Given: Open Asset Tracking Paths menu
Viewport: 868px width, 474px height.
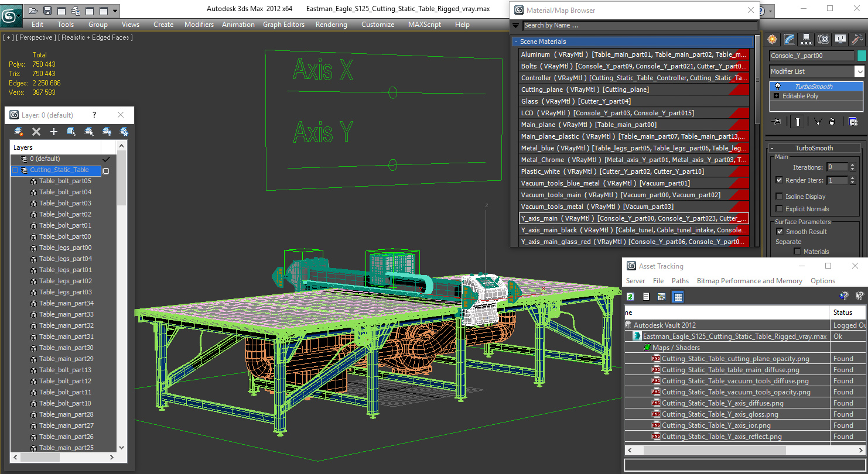Looking at the screenshot, I should click(680, 281).
